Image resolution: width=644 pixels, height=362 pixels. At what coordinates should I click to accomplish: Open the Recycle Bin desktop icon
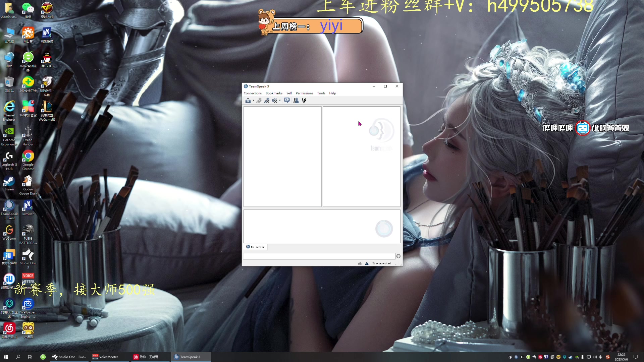coord(9,84)
